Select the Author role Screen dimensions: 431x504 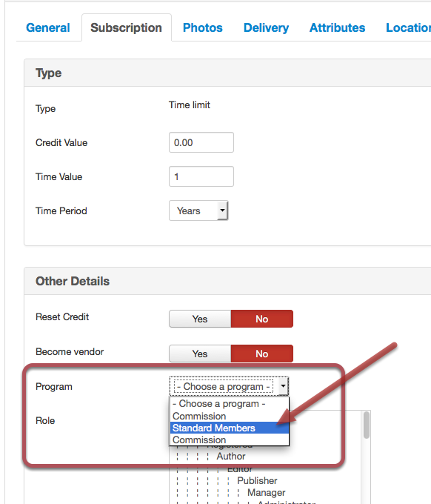231,456
